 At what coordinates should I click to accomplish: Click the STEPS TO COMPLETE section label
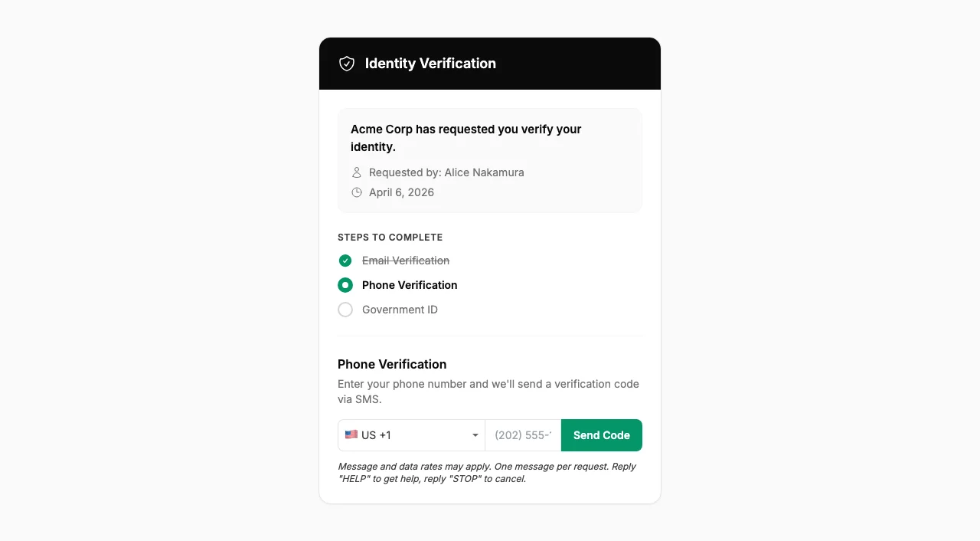390,237
